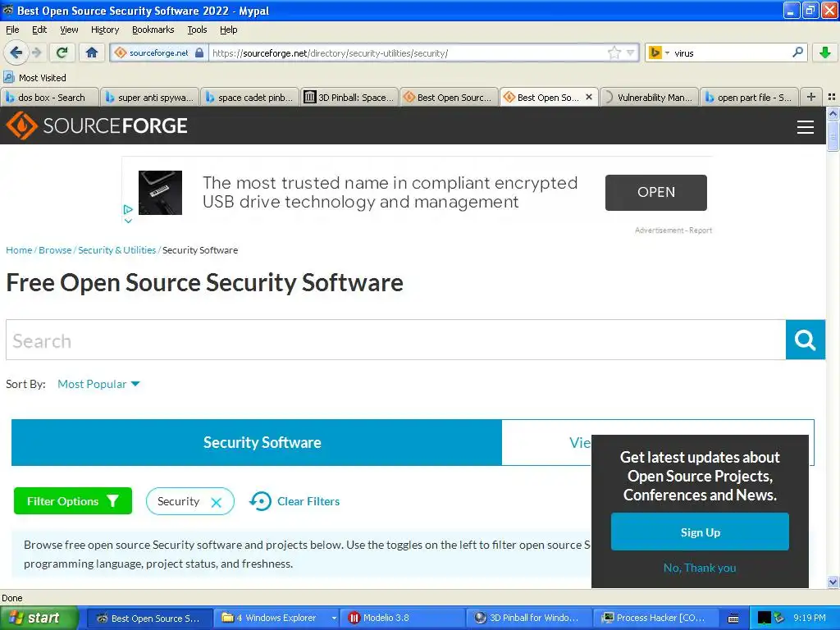Open a new tab with the plus button

click(x=811, y=97)
